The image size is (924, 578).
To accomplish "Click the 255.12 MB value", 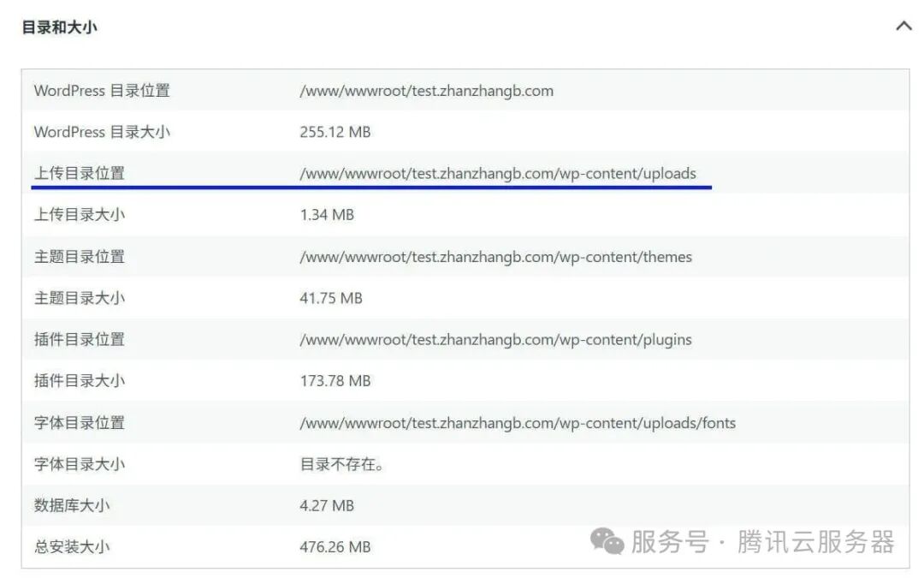I will point(335,132).
